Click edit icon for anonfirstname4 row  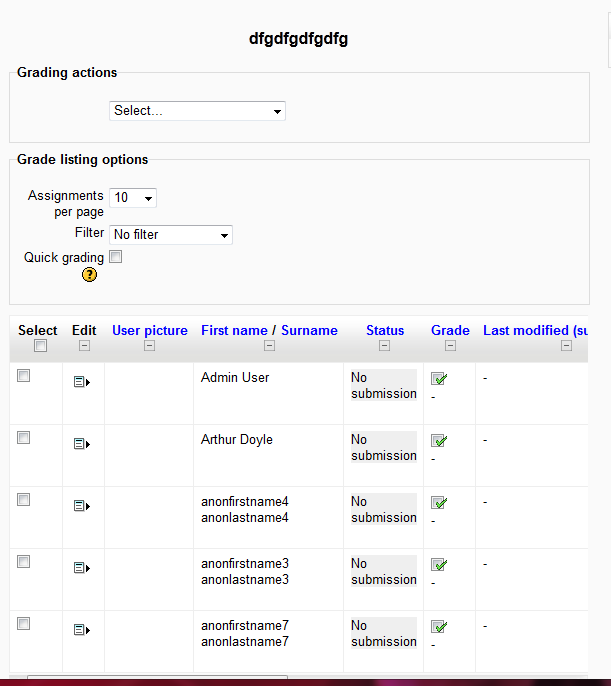(x=82, y=506)
